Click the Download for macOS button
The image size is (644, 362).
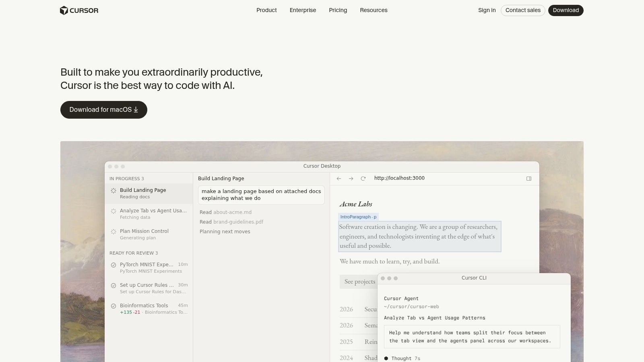tap(103, 109)
